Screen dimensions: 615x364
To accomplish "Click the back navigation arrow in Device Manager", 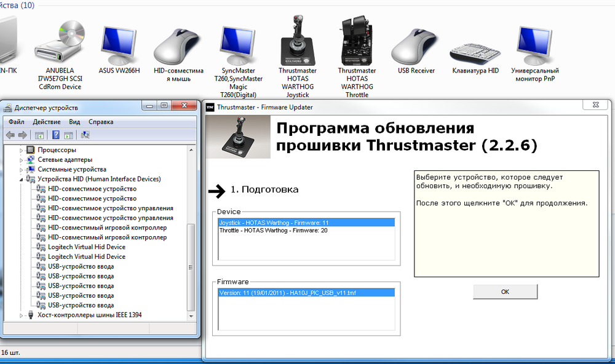I will click(x=11, y=135).
